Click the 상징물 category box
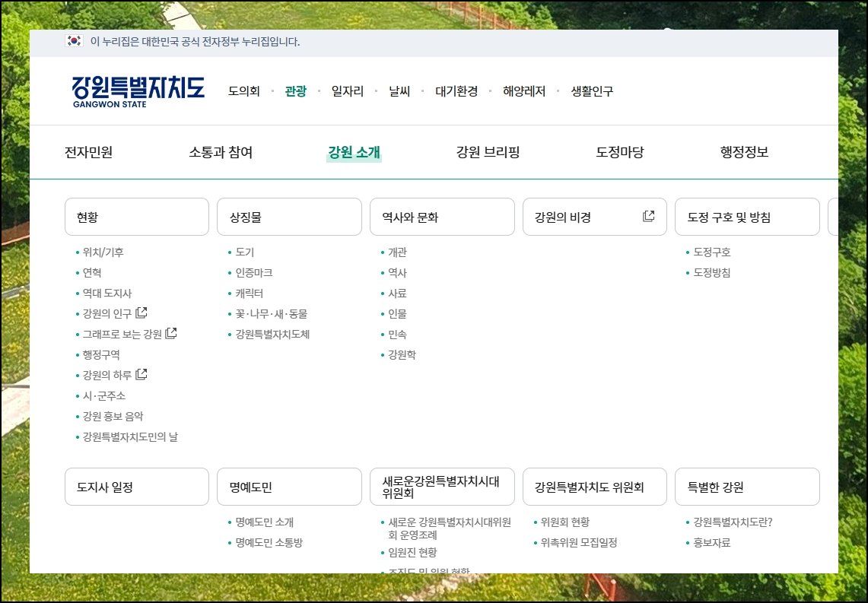868x603 pixels. [x=290, y=217]
